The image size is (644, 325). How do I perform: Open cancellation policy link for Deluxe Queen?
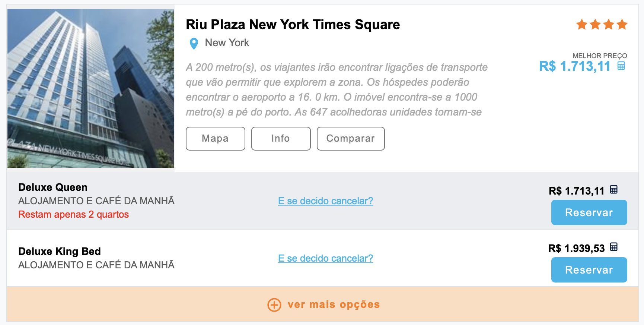tap(325, 201)
